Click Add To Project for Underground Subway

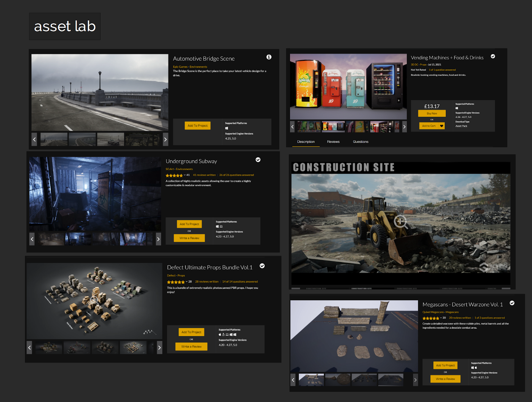[x=189, y=224]
